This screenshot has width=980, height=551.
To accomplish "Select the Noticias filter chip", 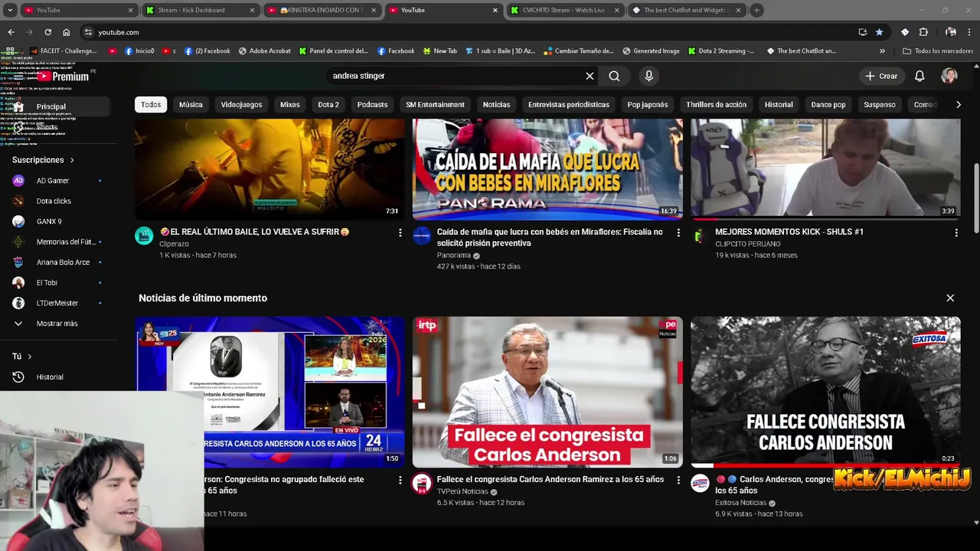I will 496,105.
